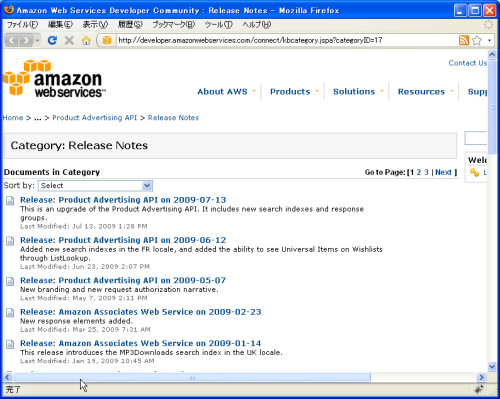Bookmark this page with the star icon
Viewport: 500px width, 399px height.
(x=477, y=40)
